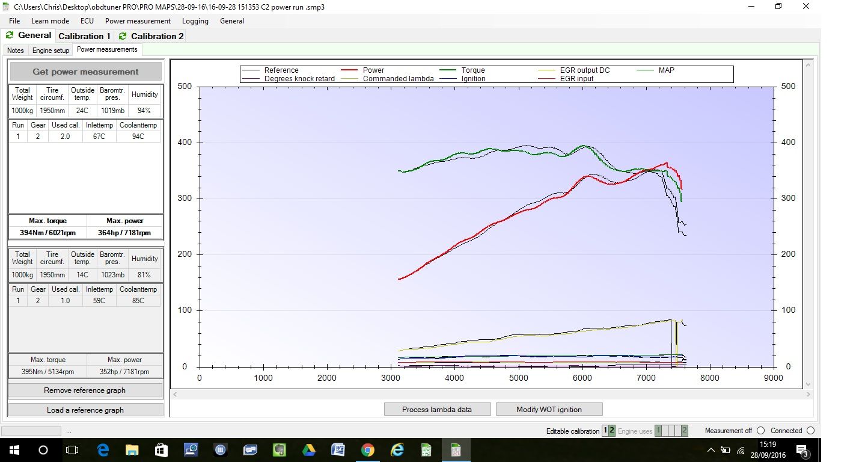Click Remove reference graph button
Screen dimensions: 868x462
pos(85,390)
